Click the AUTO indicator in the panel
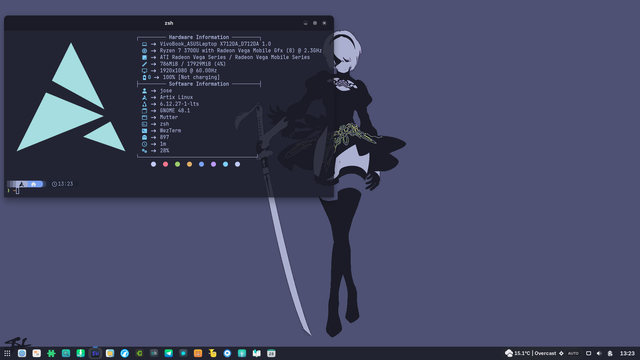 [573, 353]
